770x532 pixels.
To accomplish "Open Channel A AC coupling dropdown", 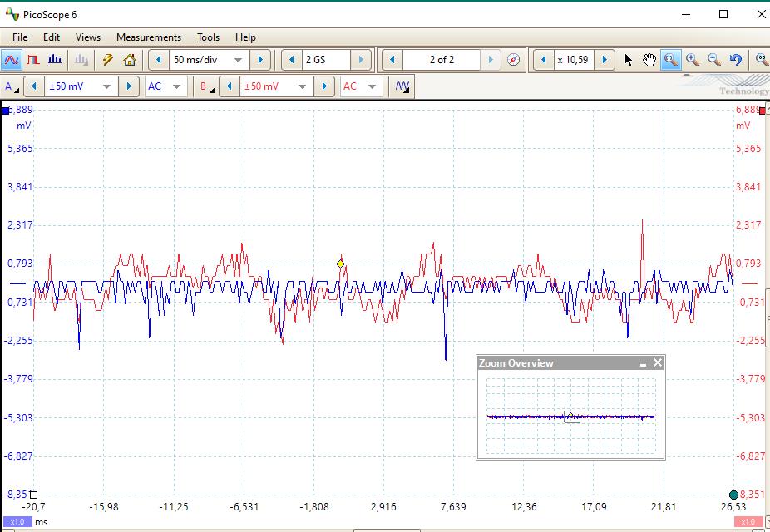I will 165,86.
